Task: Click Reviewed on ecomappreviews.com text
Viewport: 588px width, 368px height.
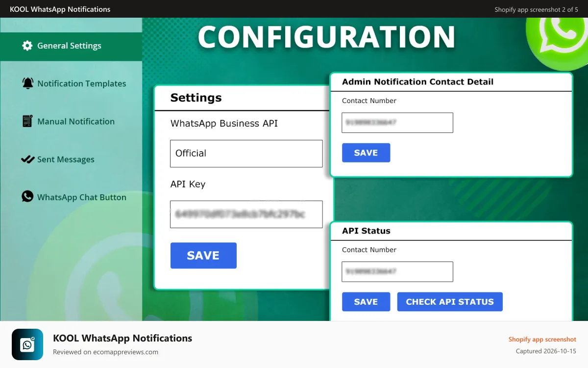Action: [x=105, y=352]
